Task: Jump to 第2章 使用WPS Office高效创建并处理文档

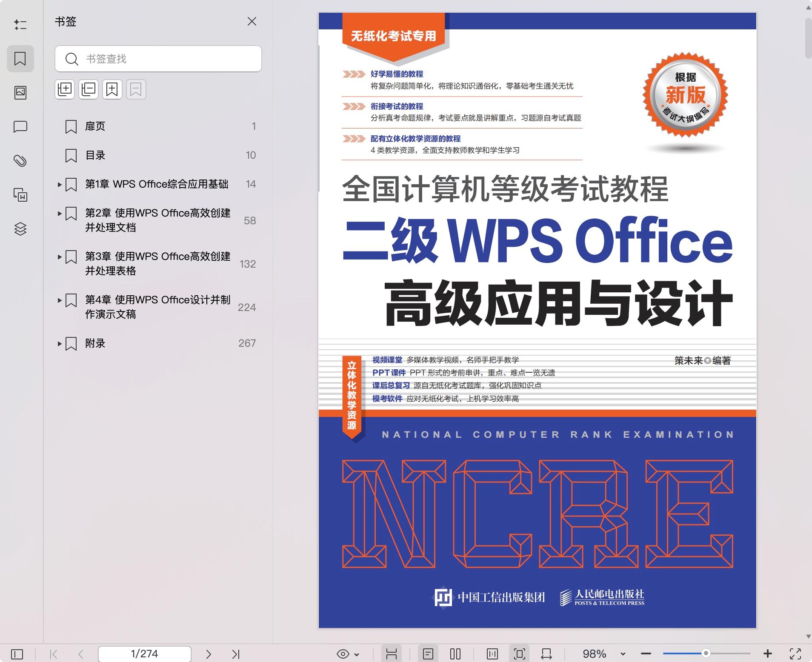Action: (x=158, y=220)
